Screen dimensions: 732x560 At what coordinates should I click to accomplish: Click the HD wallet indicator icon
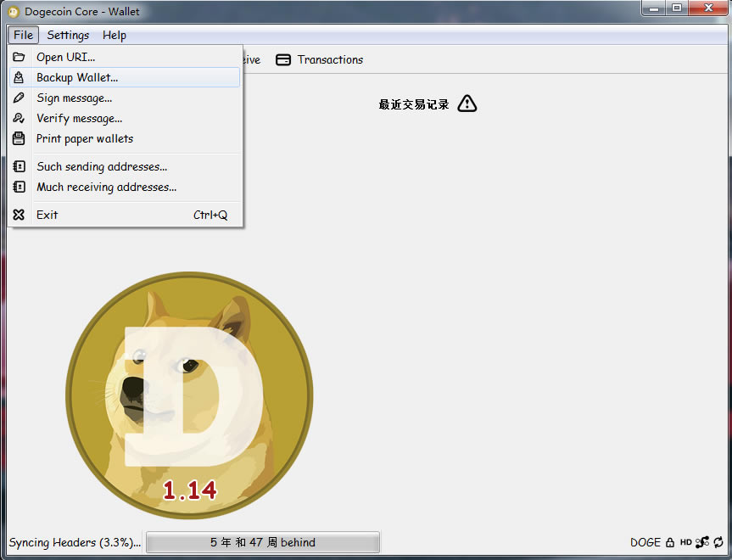[x=687, y=542]
